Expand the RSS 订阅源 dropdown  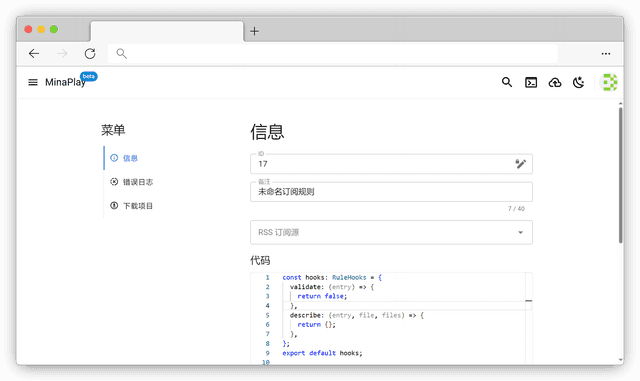click(x=391, y=232)
